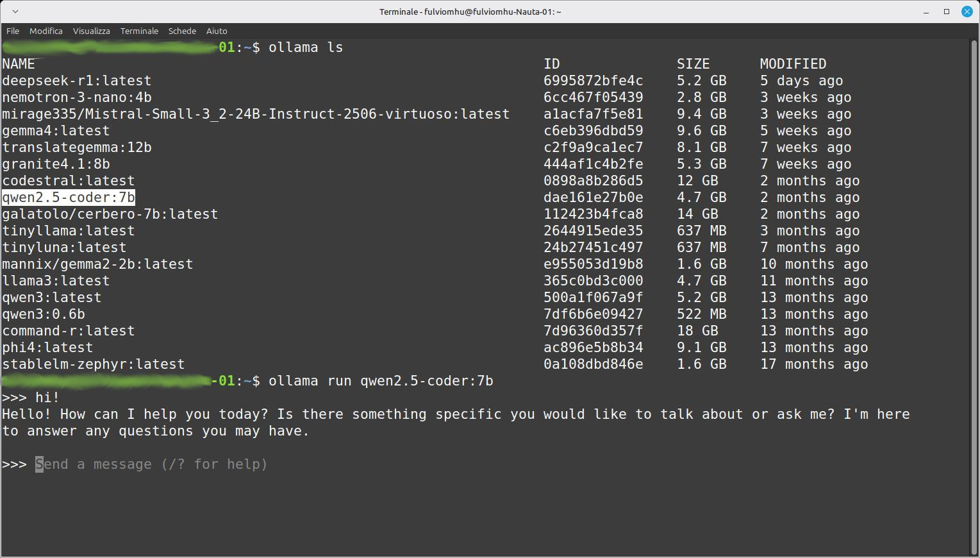The height and width of the screenshot is (558, 980).
Task: Open the Visualizza menu
Action: 92,31
